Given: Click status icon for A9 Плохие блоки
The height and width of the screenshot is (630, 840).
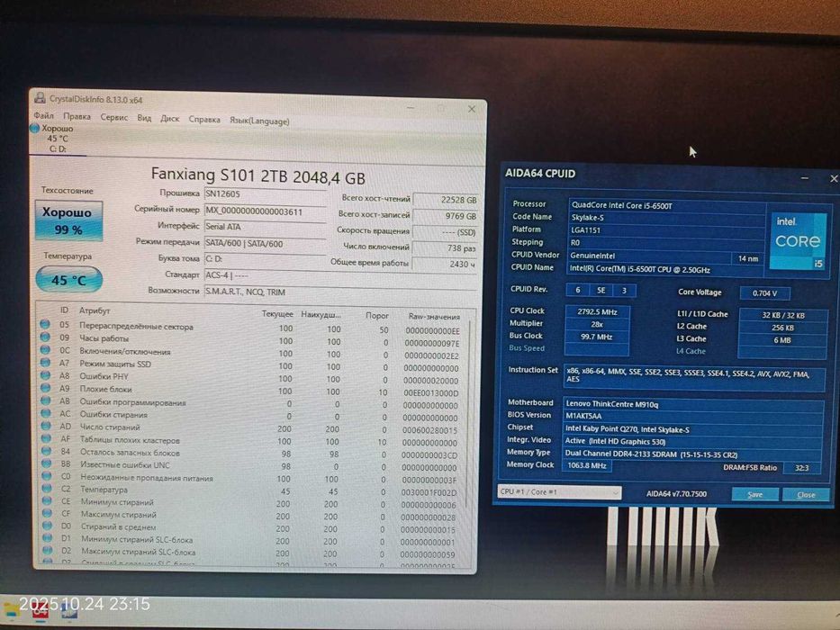Looking at the screenshot, I should pyautogui.click(x=46, y=388).
